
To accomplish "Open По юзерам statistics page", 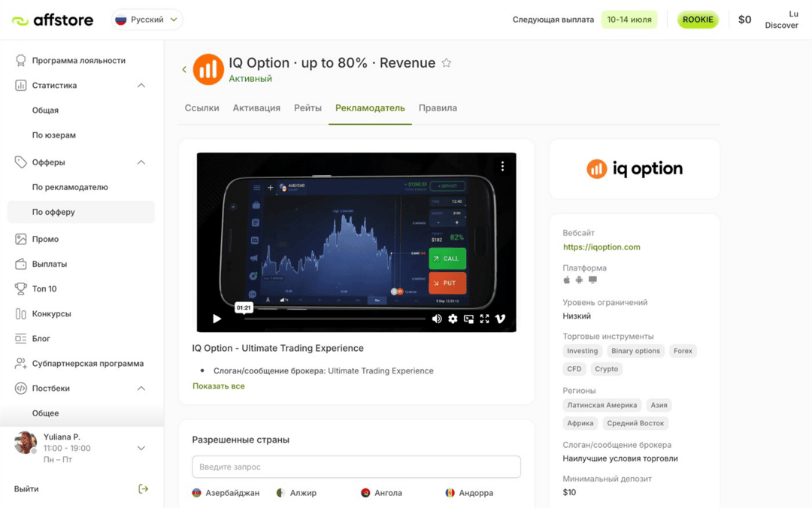I will [54, 135].
